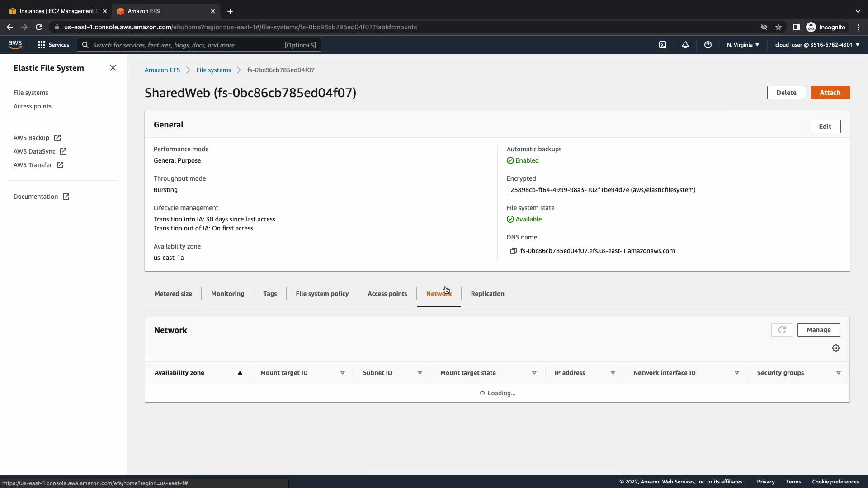Click the orange Attach button
868x488 pixels.
pos(830,93)
